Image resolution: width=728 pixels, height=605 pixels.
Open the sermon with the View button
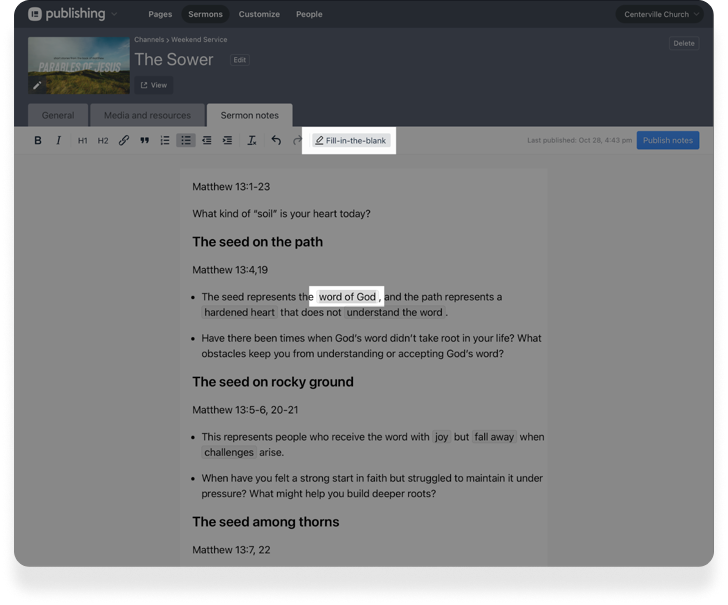point(154,85)
